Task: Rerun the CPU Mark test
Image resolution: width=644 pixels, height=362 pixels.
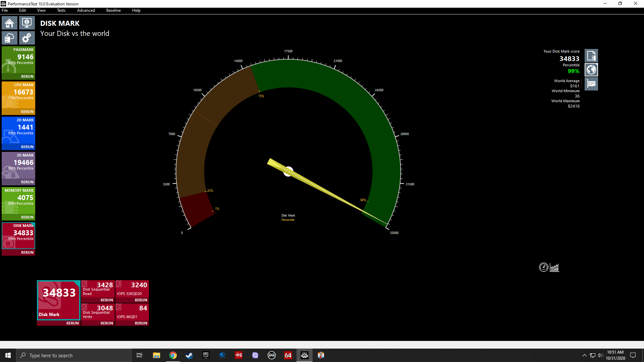Action: coord(27,112)
